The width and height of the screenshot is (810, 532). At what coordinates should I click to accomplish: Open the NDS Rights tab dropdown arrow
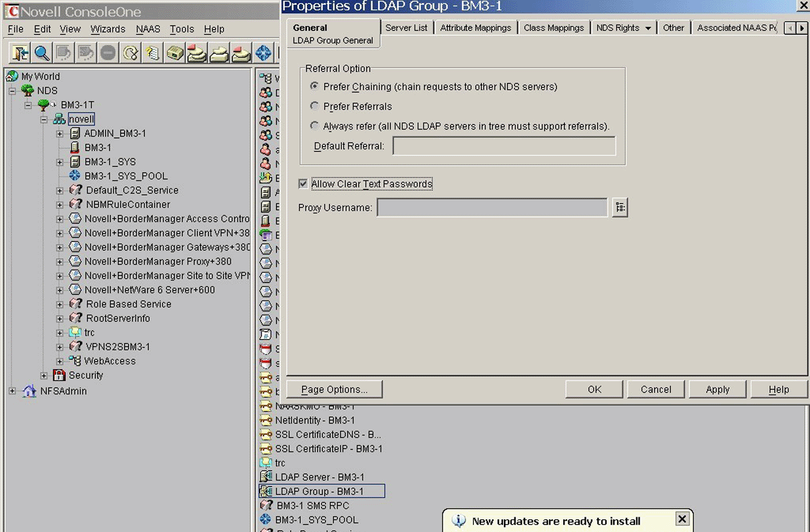click(x=648, y=28)
